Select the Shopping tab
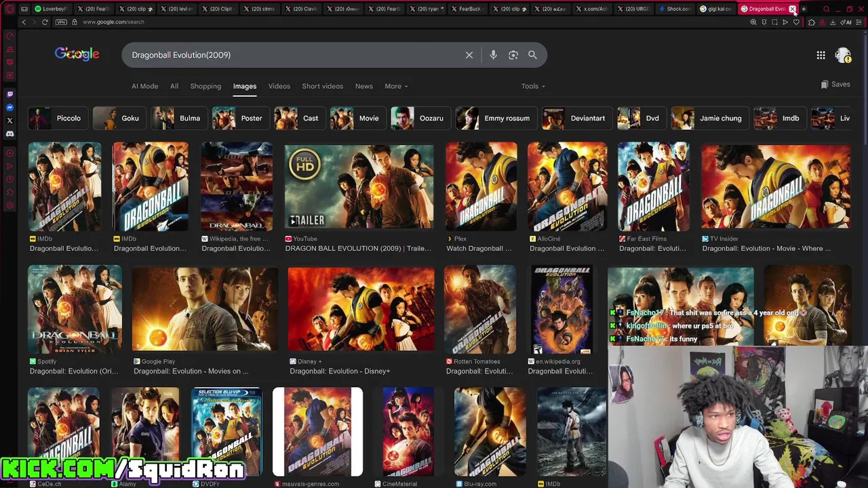 [x=205, y=86]
